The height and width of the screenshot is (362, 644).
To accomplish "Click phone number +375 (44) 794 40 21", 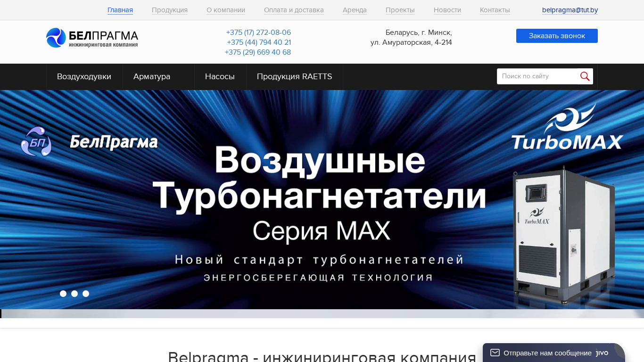I will 259,42.
